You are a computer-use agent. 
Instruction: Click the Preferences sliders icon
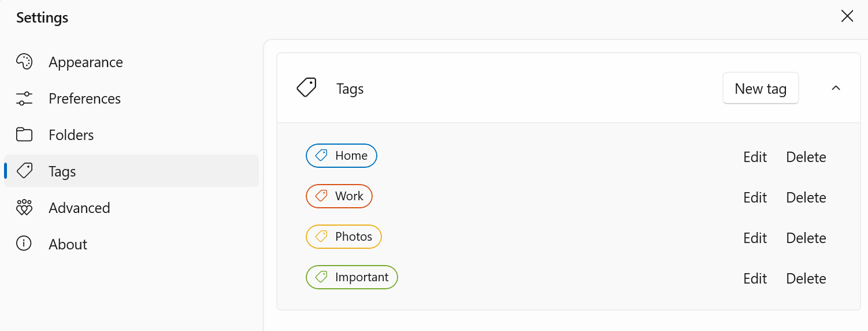click(24, 98)
